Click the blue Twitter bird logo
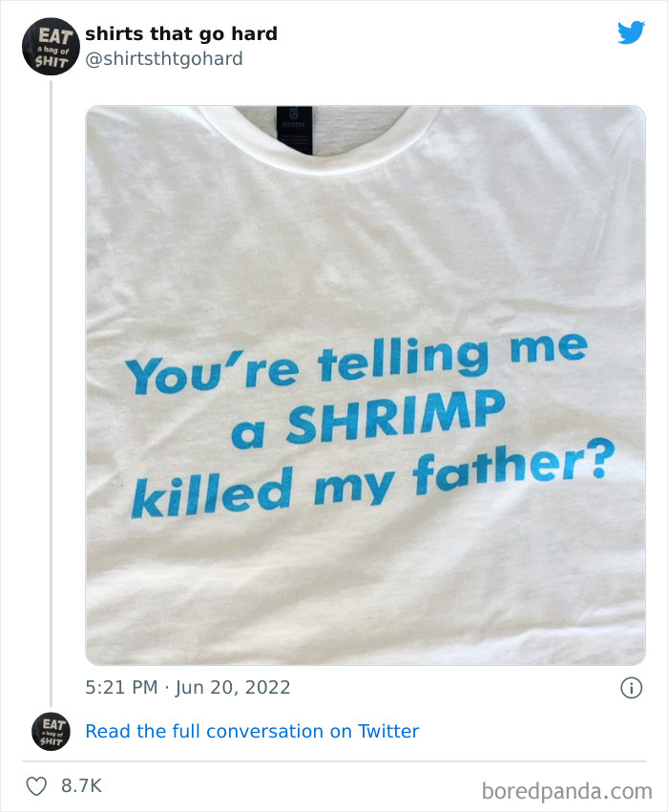This screenshot has width=668, height=812. tap(631, 32)
